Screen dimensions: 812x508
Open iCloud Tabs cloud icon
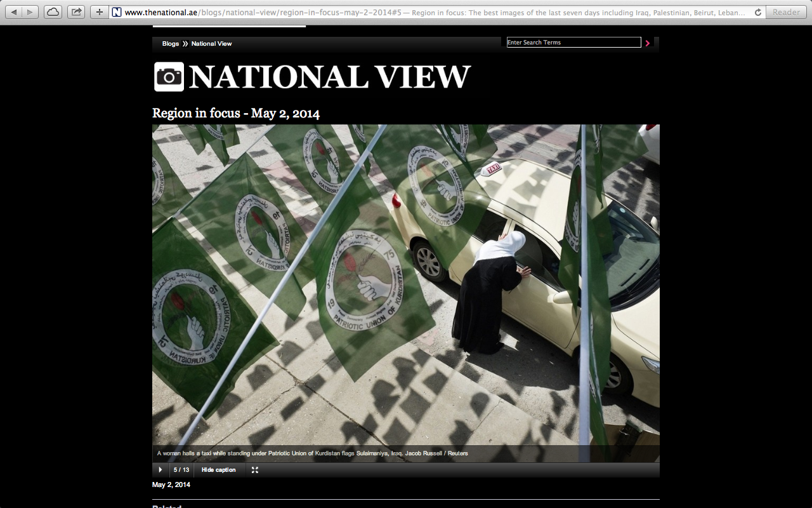point(53,11)
